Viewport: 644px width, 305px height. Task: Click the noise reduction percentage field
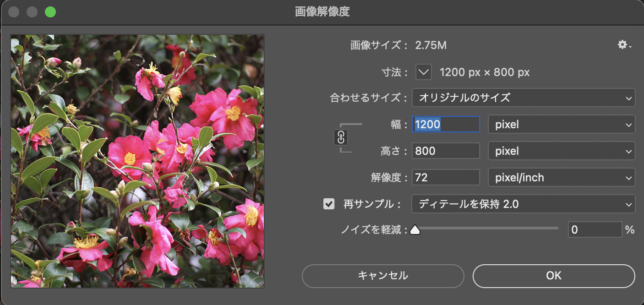pos(595,229)
